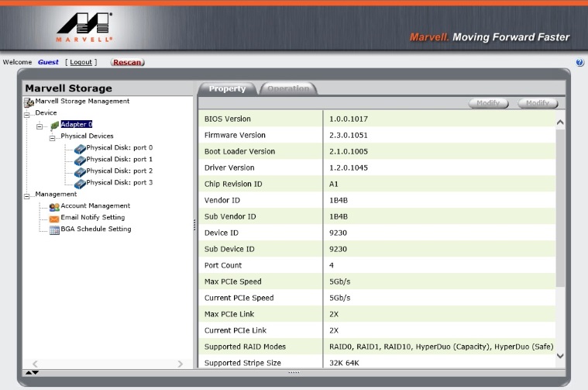Select the Device tree label

tap(46, 112)
